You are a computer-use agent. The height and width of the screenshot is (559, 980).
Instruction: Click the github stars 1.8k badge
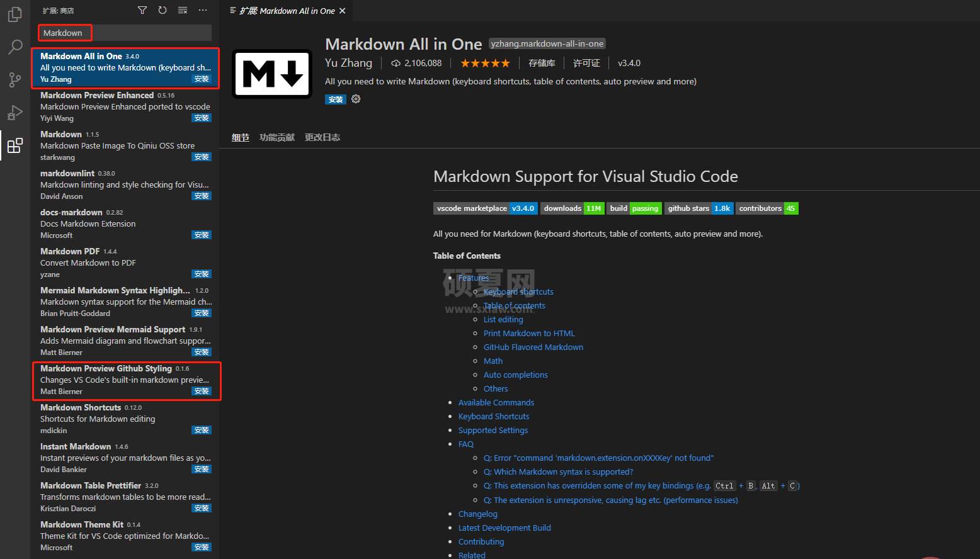[x=699, y=208]
